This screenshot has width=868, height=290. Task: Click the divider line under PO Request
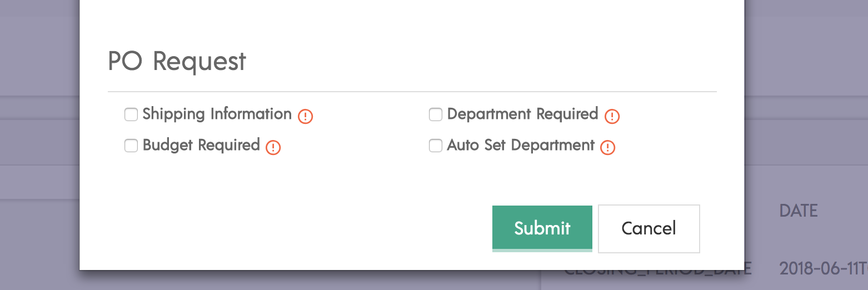click(x=412, y=91)
